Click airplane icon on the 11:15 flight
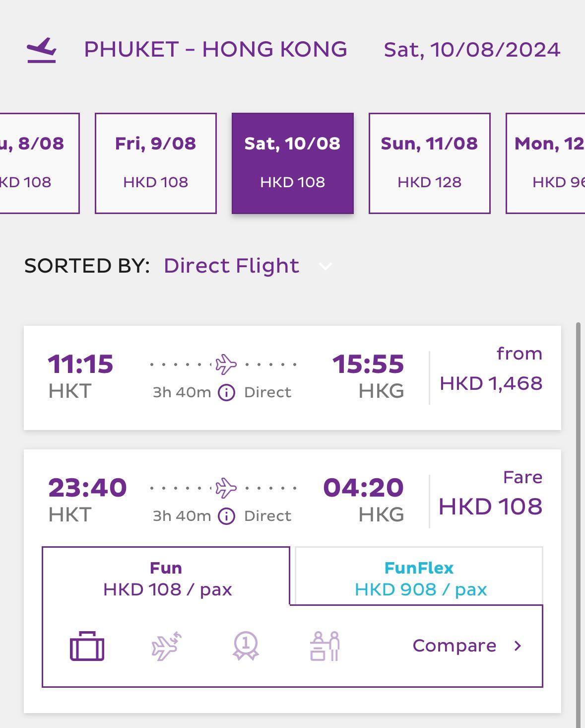585x728 pixels. click(226, 364)
